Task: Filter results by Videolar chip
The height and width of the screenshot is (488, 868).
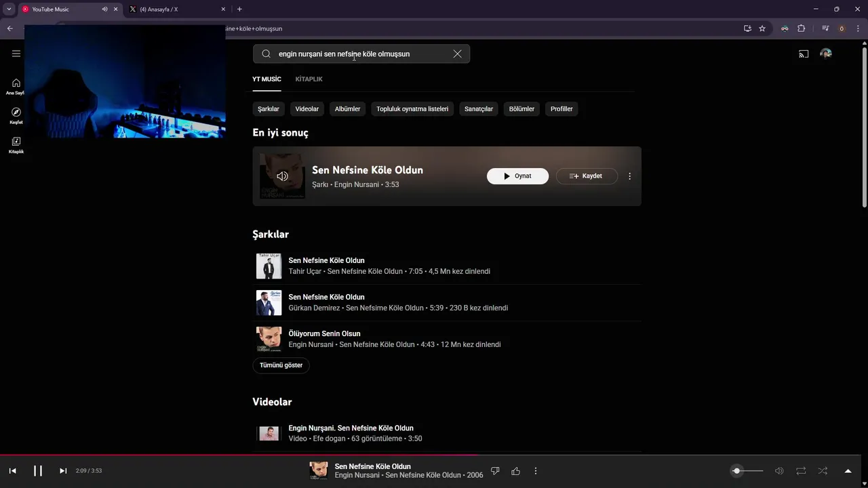Action: tap(307, 108)
